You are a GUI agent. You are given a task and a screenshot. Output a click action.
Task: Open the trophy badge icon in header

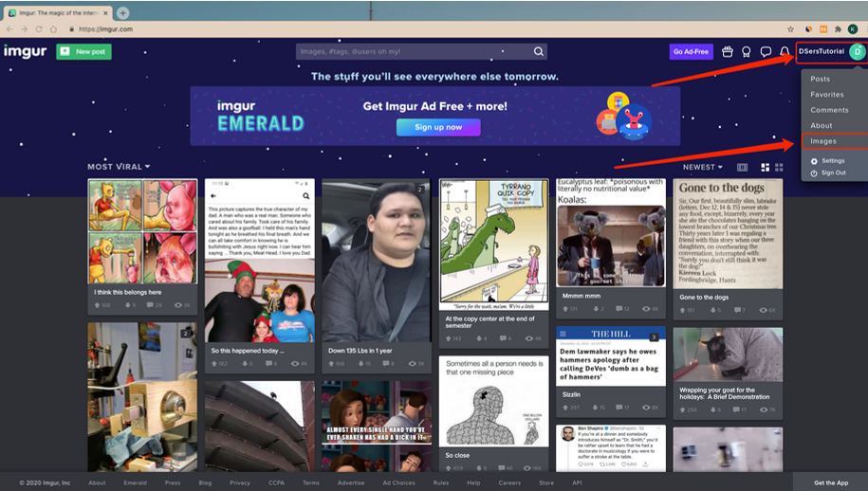point(747,52)
